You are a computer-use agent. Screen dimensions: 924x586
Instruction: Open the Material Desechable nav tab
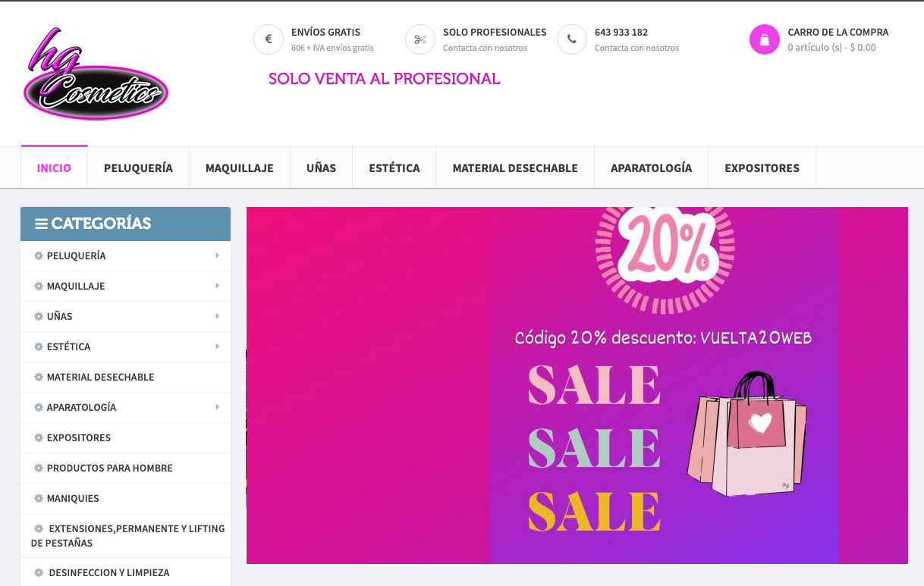[x=515, y=168]
